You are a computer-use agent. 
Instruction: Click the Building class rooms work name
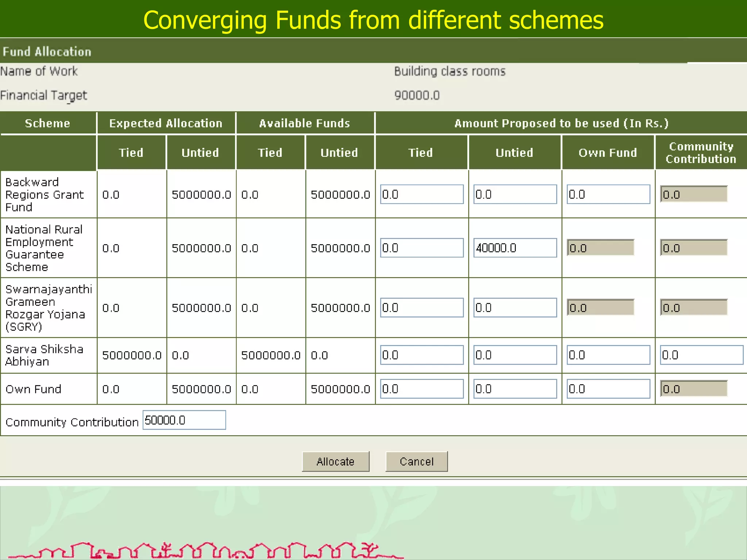click(x=450, y=71)
